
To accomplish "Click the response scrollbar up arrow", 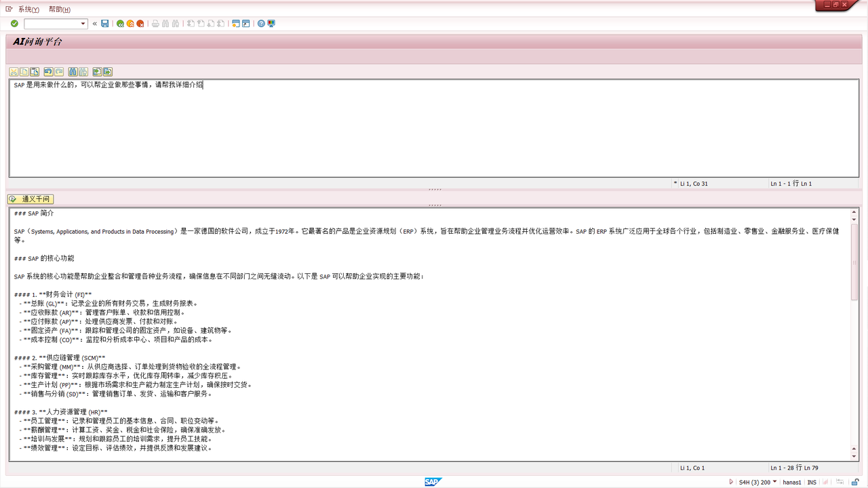I will 854,211.
